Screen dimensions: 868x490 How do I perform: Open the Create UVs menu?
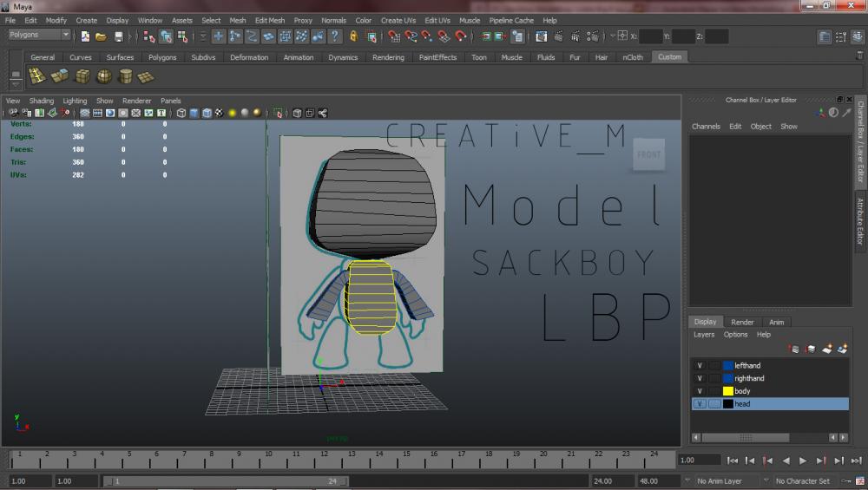tap(398, 20)
